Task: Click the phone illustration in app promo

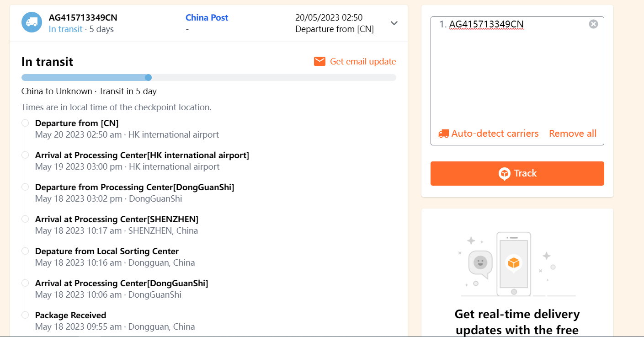Action: (x=514, y=264)
